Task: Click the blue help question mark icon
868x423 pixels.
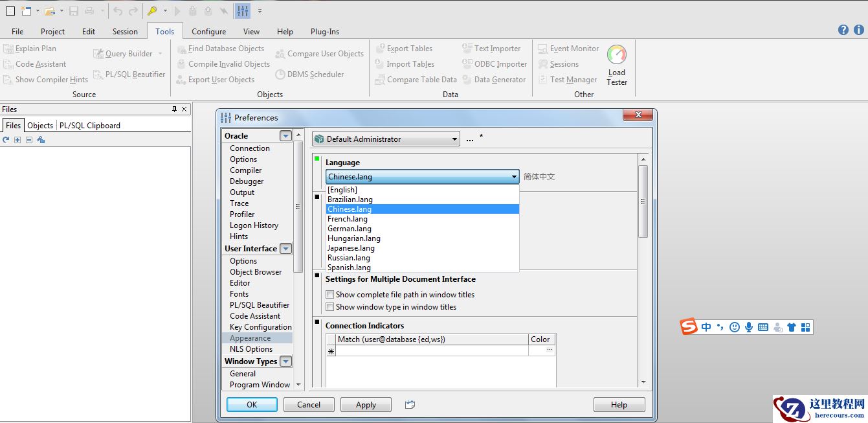Action: 843,30
